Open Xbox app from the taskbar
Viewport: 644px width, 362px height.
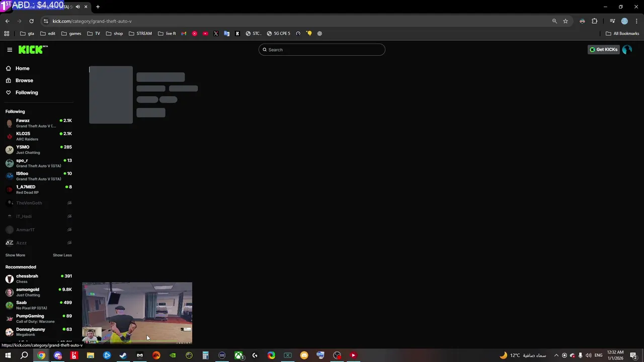click(238, 355)
